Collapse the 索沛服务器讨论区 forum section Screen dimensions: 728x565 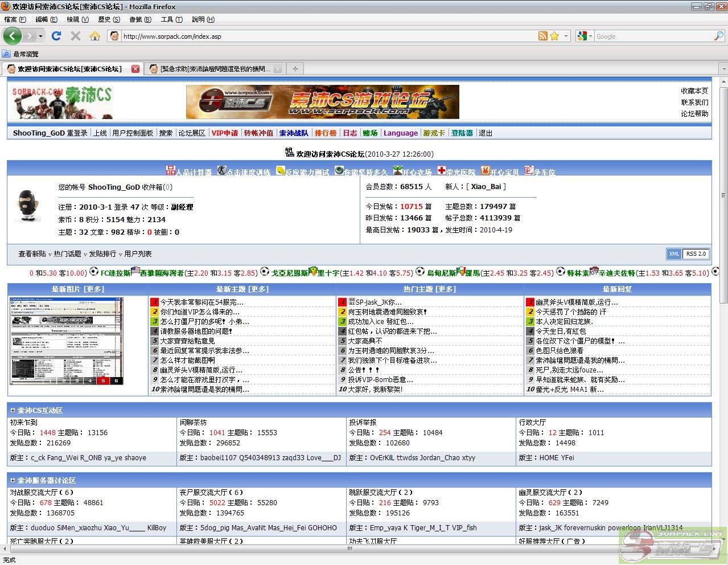coord(13,480)
